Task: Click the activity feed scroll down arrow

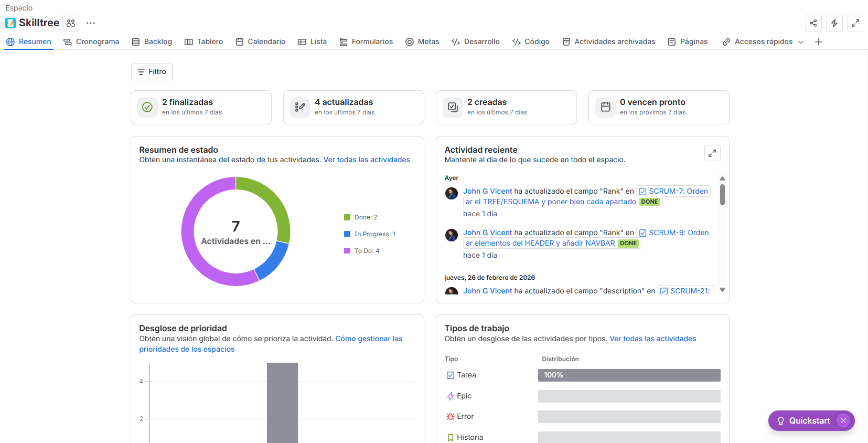Action: pos(722,290)
